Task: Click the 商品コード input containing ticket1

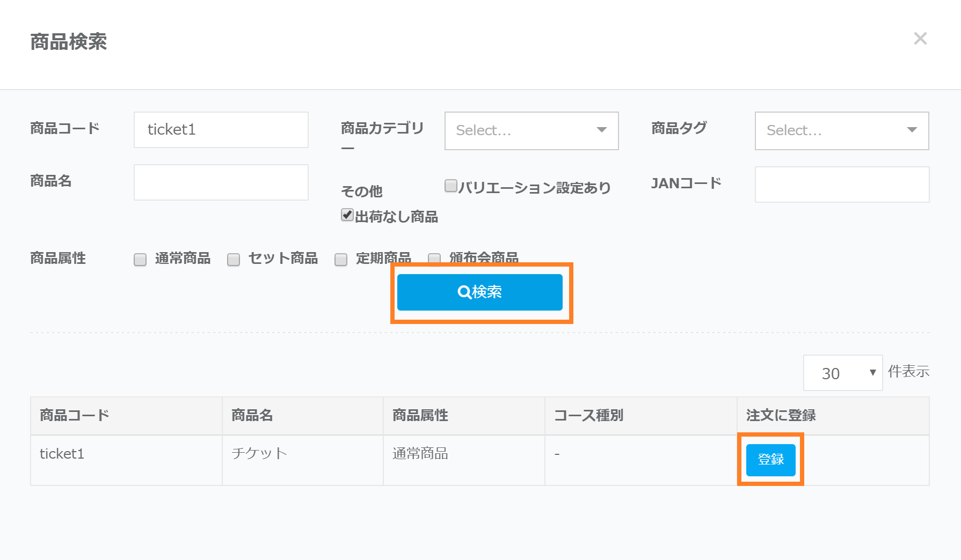Action: 221,130
